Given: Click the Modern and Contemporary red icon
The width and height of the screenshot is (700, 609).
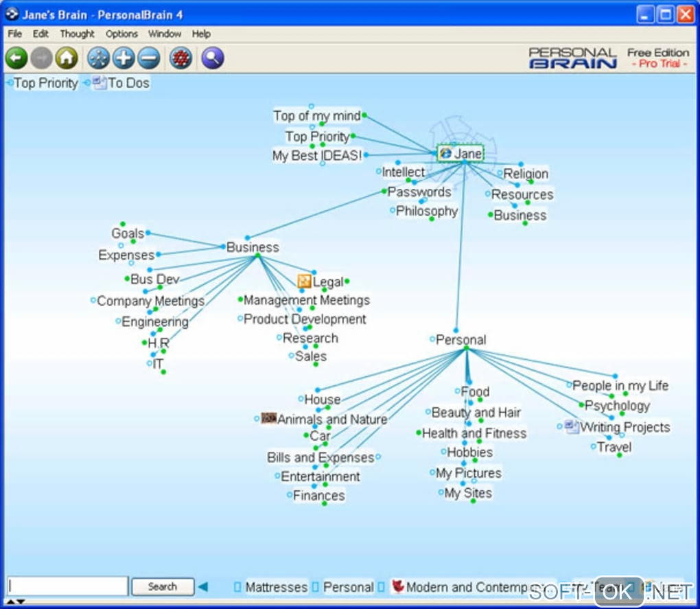Looking at the screenshot, I should [398, 586].
